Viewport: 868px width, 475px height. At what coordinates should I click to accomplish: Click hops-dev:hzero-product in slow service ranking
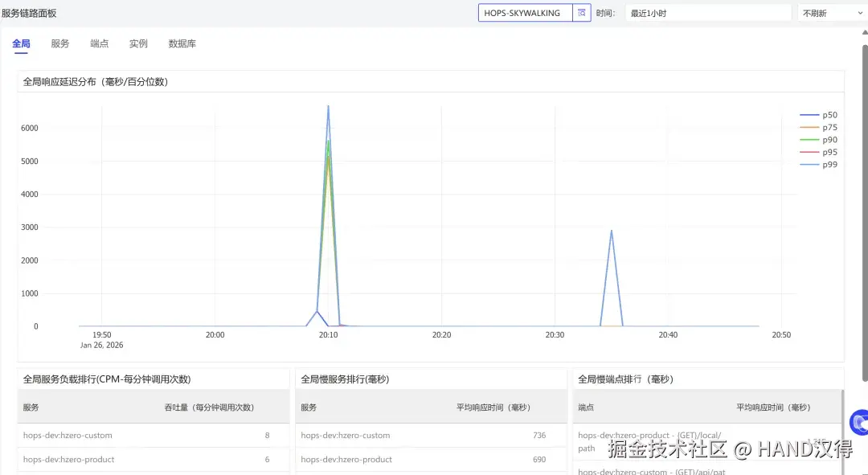click(x=346, y=460)
